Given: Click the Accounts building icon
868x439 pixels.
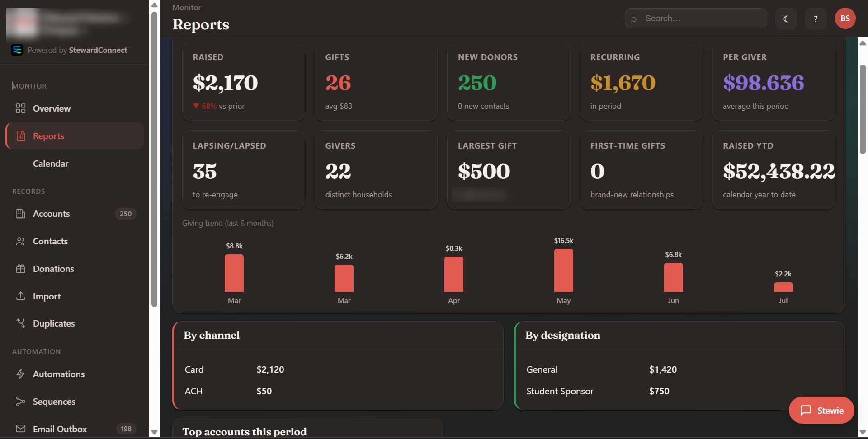Looking at the screenshot, I should [20, 214].
